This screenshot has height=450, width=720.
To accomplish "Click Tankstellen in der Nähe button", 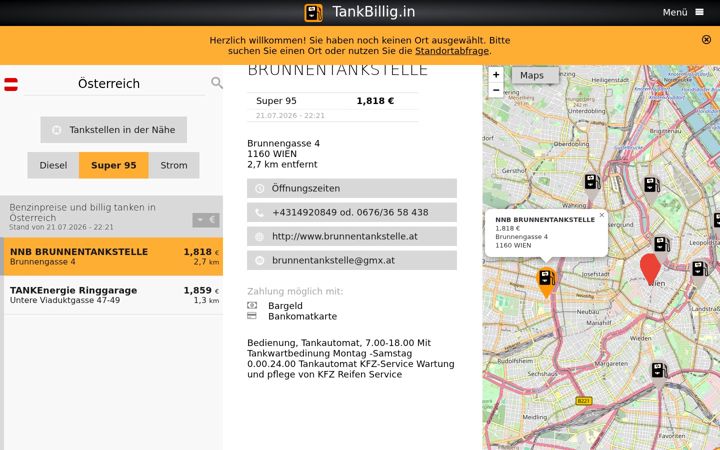I will (x=113, y=130).
